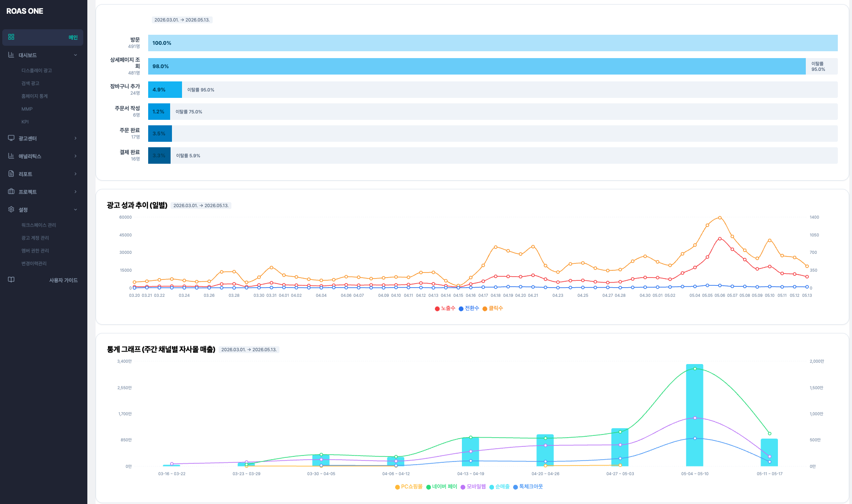
Task: Click 이탈률 75.0% label
Action: point(189,112)
